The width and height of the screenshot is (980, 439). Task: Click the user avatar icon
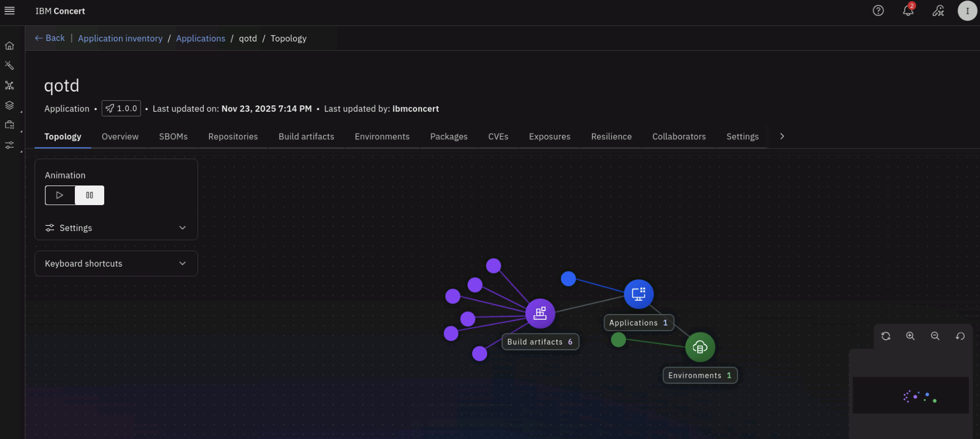[x=967, y=11]
